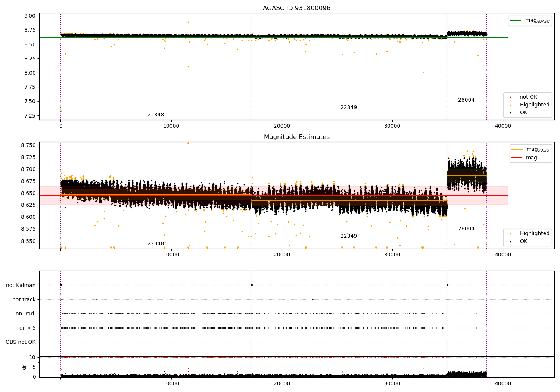560x392 pixels.
Task: Click the 'not OK' legend entry
Action: [x=528, y=97]
